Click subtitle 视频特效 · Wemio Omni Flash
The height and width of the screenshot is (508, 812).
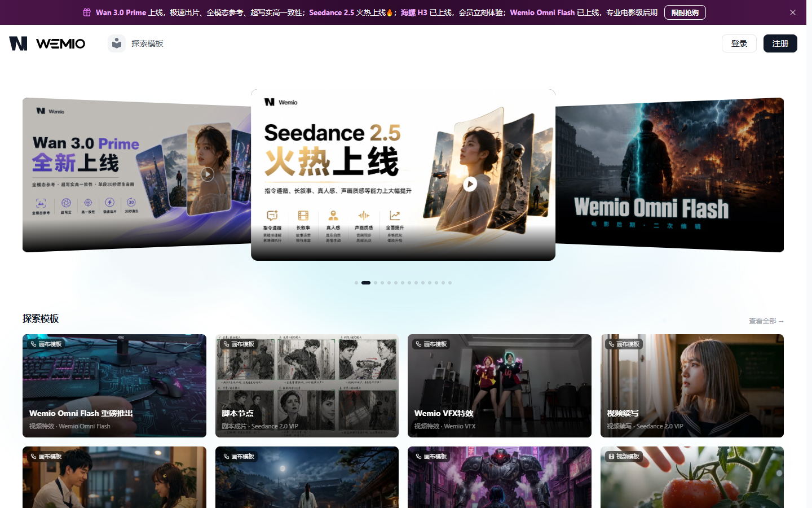[x=70, y=426]
